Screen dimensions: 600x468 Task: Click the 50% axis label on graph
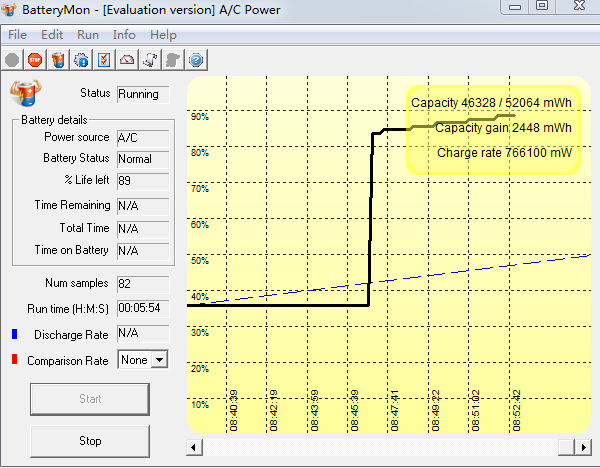click(200, 261)
